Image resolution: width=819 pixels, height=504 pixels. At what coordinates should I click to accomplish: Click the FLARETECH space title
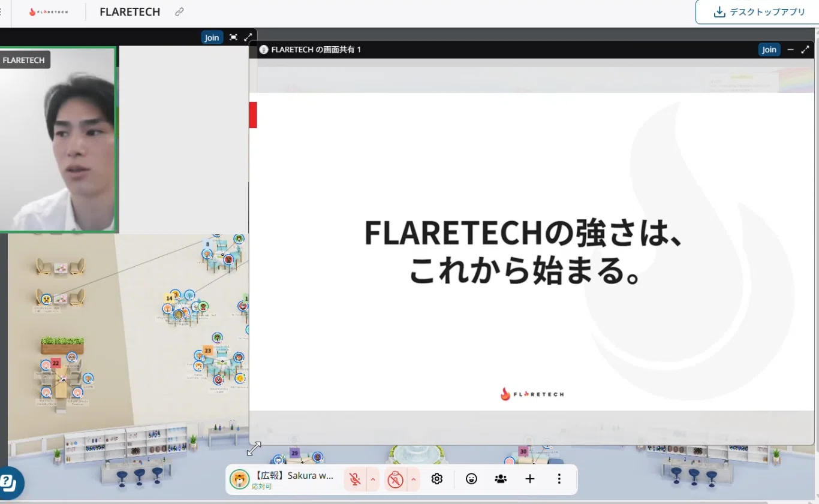pyautogui.click(x=130, y=12)
